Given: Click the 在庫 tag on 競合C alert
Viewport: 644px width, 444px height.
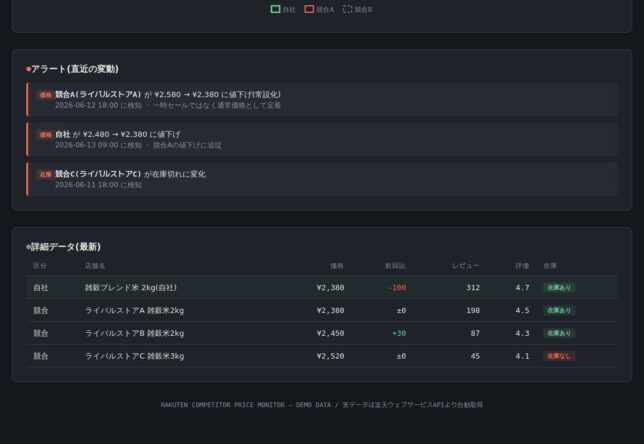Looking at the screenshot, I should pyautogui.click(x=45, y=175).
